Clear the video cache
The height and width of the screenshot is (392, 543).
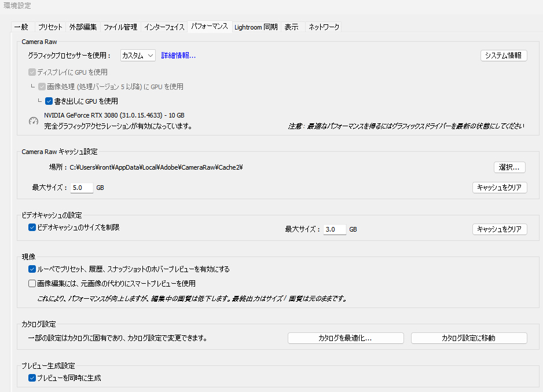(x=499, y=229)
